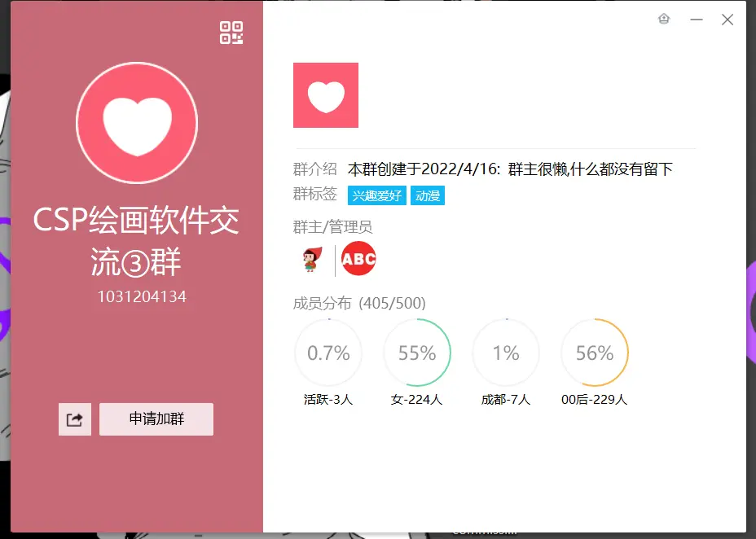This screenshot has height=539, width=756.
Task: Click the share group arrow icon
Action: 75,419
